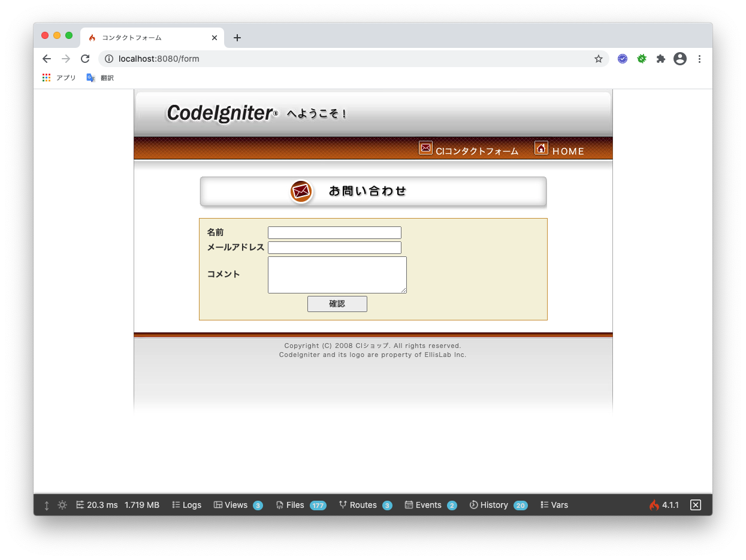Click the CodeIgniter flame 4.1.1 version
Screen dimensions: 746x560
[664, 505]
